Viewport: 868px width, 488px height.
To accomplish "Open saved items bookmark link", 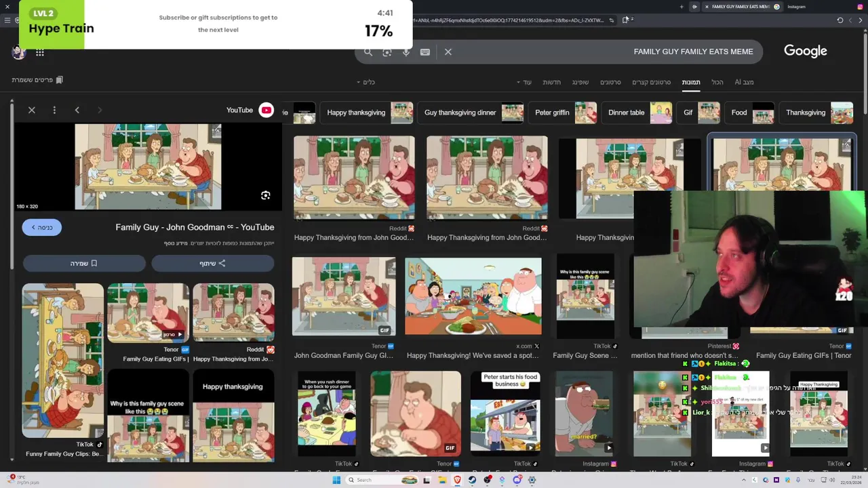I will (x=37, y=80).
